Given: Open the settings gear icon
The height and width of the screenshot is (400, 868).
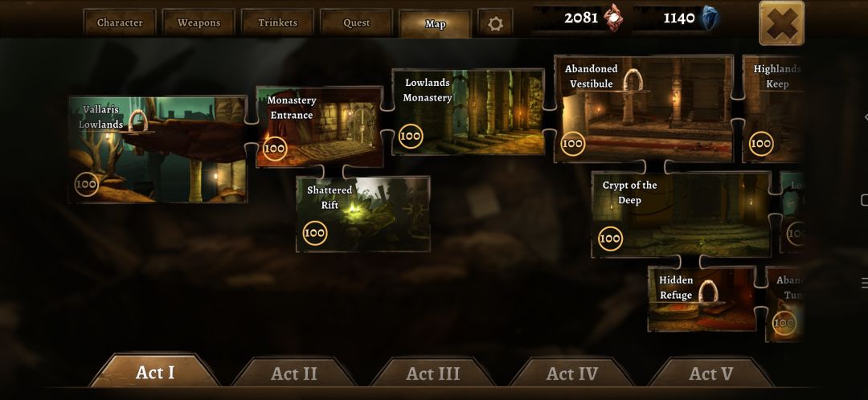Looking at the screenshot, I should (495, 23).
